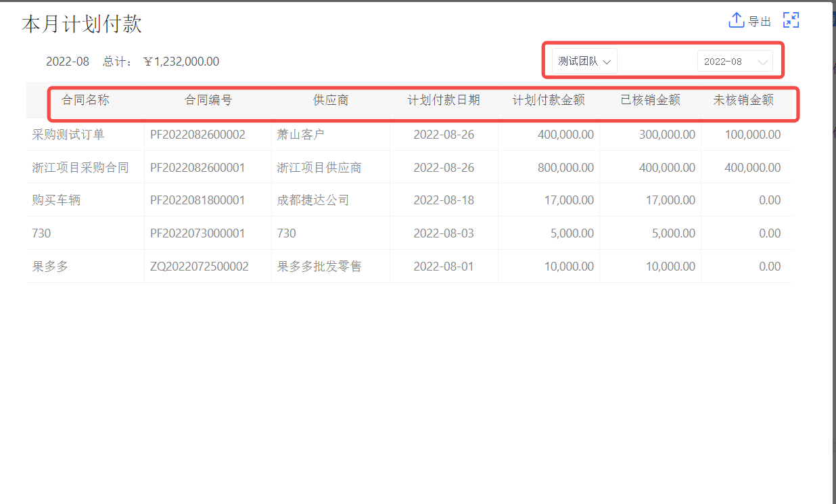Viewport: 836px width, 504px height.
Task: Click the 已核销金额 column header
Action: (651, 100)
